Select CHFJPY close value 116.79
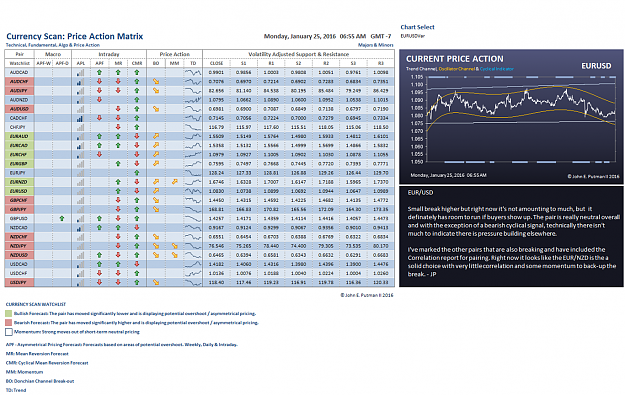Viewport: 625px width, 395px height. pyautogui.click(x=216, y=127)
